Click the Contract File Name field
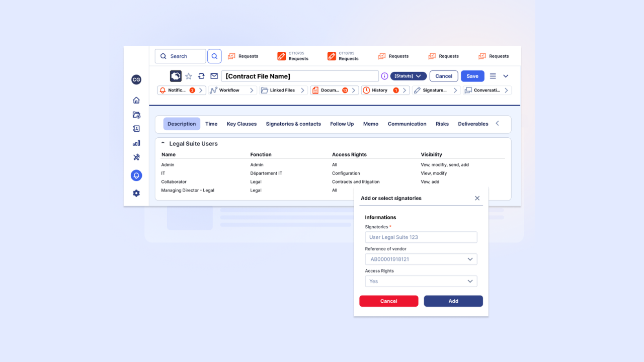This screenshot has height=362, width=644. point(300,76)
